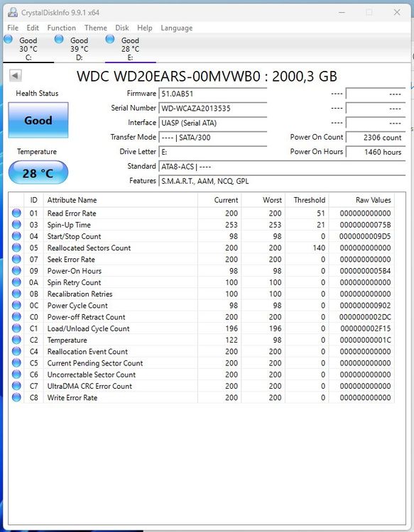This screenshot has width=414, height=532.
Task: Click the Raw Values column header
Action: pos(374,200)
